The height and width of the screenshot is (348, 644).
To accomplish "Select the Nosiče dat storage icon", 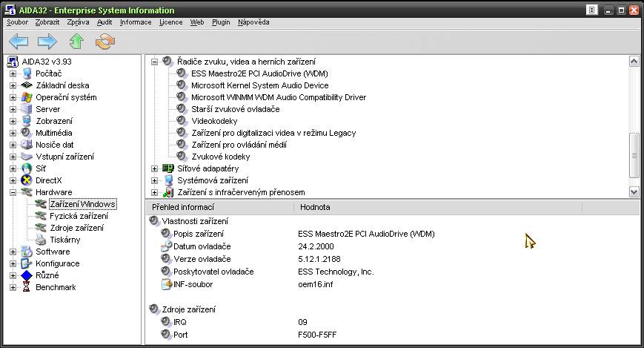I will click(26, 145).
